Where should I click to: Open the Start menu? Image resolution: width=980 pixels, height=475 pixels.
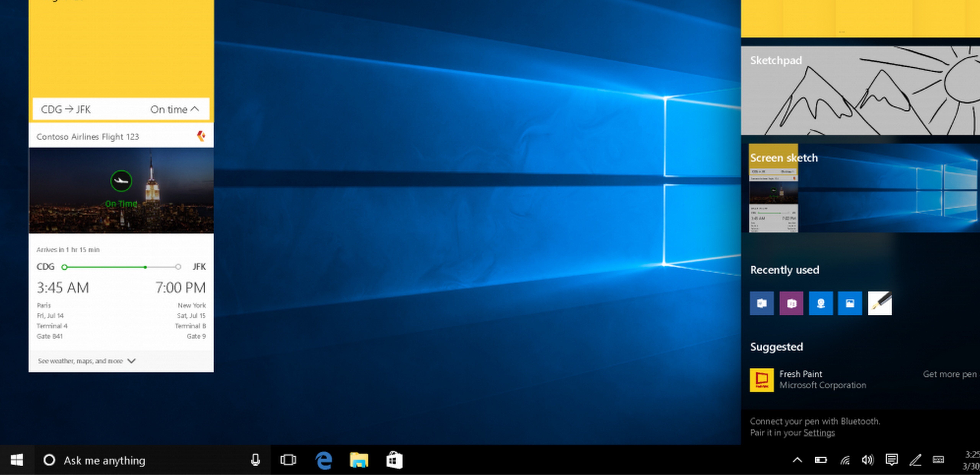point(16,460)
